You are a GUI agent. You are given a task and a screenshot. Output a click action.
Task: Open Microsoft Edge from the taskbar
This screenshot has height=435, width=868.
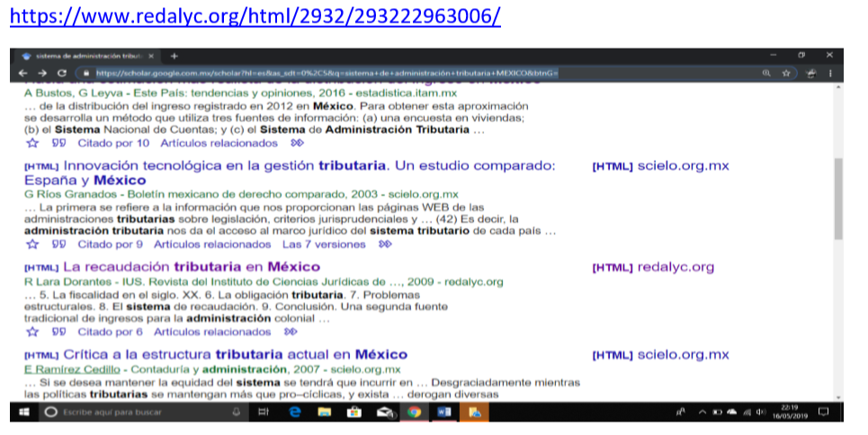[x=294, y=413]
